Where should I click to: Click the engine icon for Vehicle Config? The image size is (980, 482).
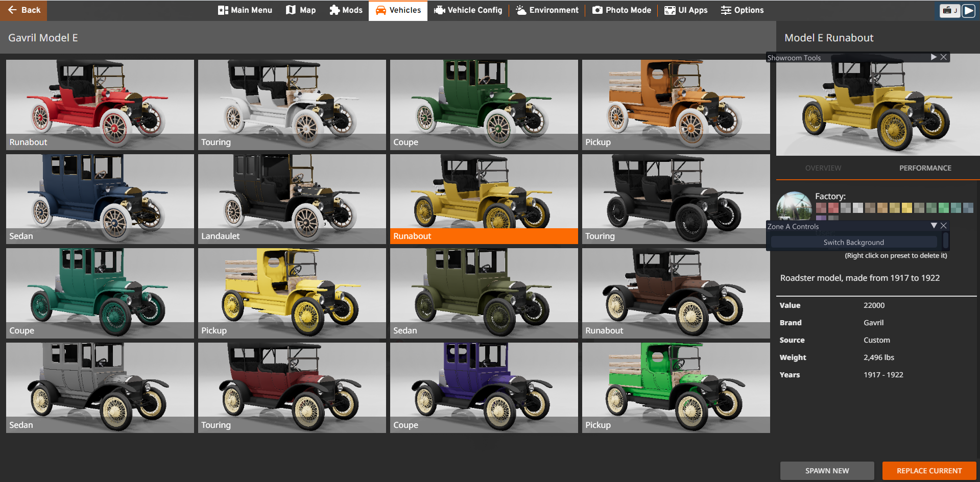[439, 10]
